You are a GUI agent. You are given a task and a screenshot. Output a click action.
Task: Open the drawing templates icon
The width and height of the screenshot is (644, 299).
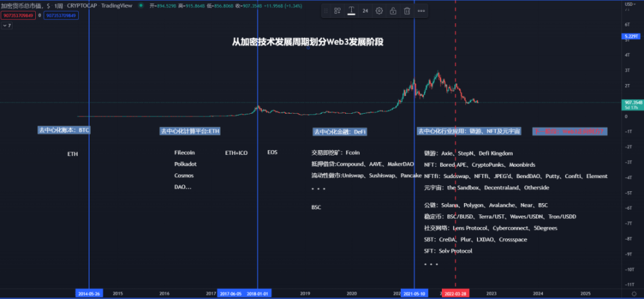coord(337,11)
